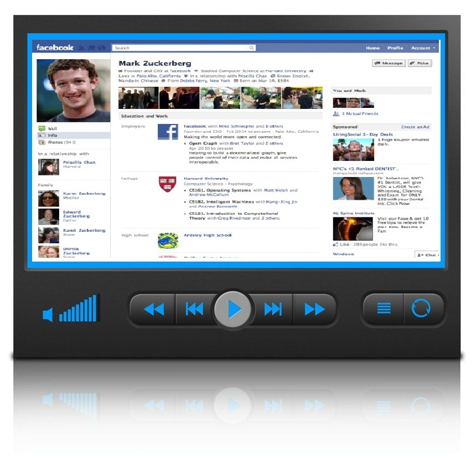The height and width of the screenshot is (458, 476).
Task: Set volume using the volume bars
Action: pos(77,308)
